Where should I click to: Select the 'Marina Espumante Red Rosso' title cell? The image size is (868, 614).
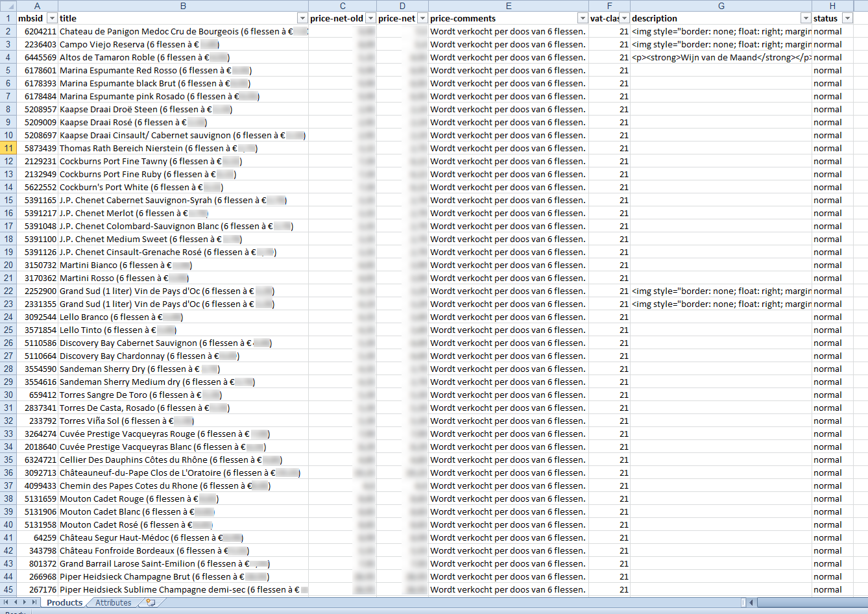click(183, 70)
